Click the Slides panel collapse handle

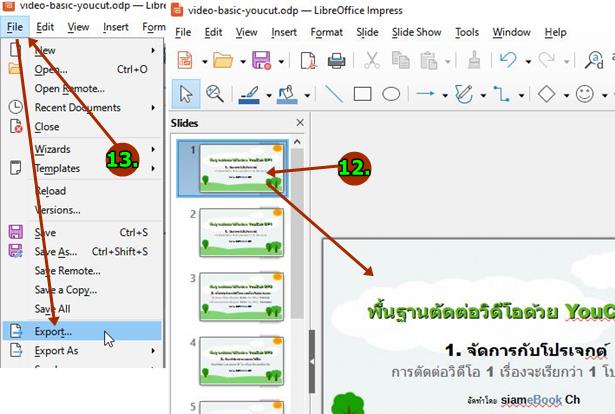(x=312, y=361)
